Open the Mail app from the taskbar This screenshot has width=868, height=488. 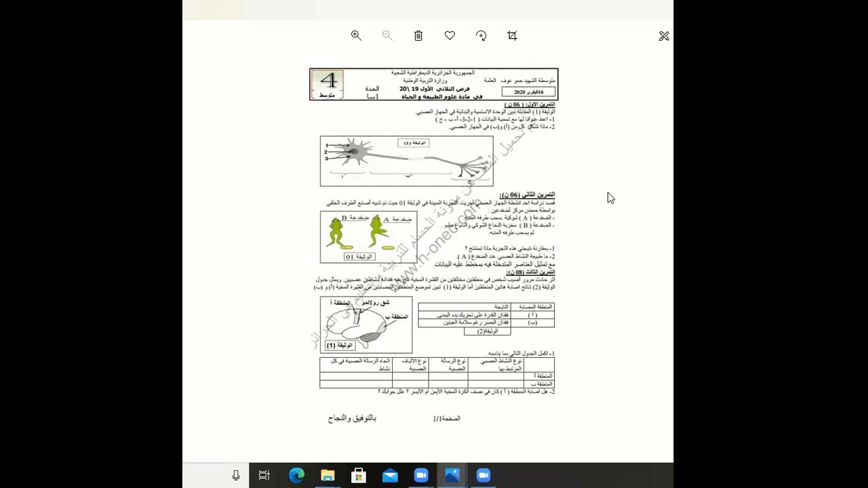390,476
